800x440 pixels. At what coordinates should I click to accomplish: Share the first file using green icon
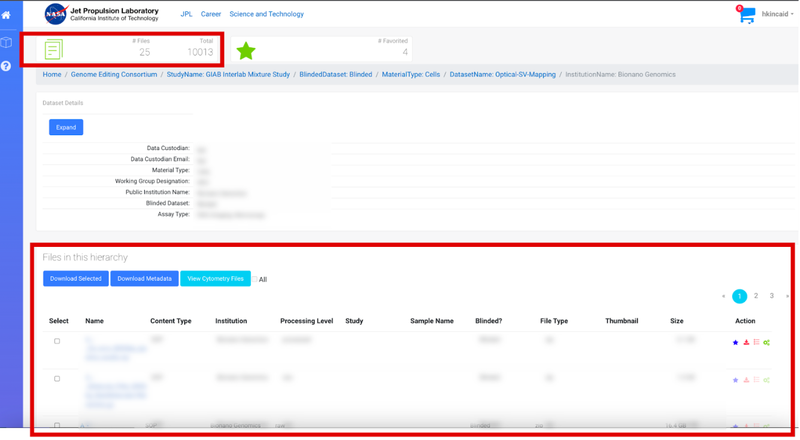tap(767, 343)
